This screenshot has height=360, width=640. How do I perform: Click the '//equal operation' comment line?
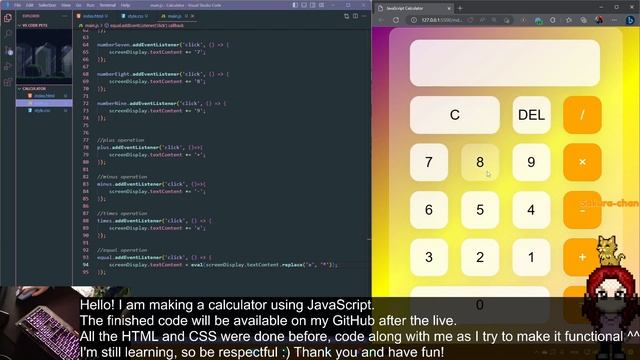tap(122, 250)
